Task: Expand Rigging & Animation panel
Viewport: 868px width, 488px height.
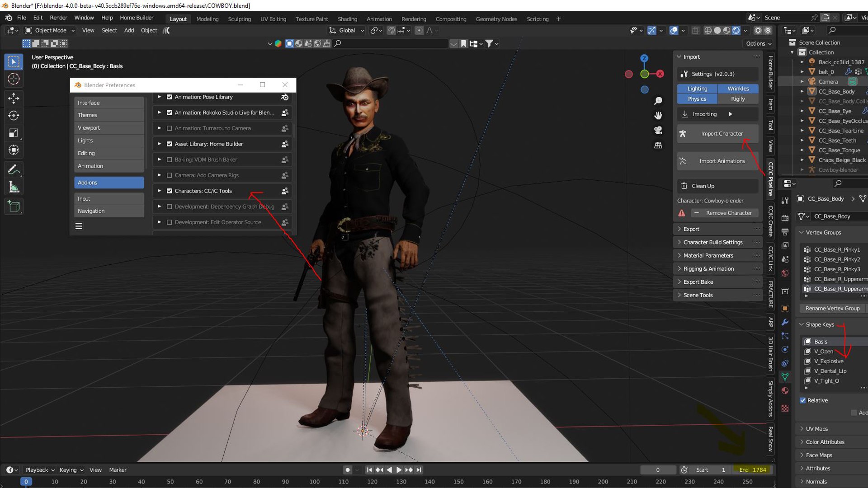Action: pyautogui.click(x=717, y=269)
